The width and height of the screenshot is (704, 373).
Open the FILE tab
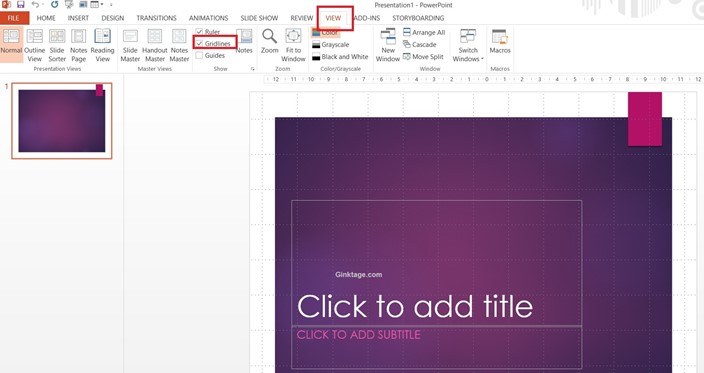click(14, 18)
